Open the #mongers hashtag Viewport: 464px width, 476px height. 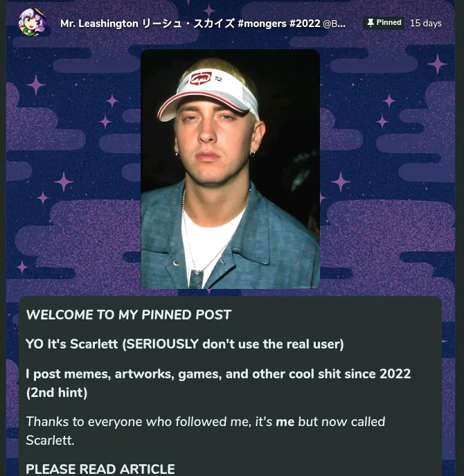(x=262, y=24)
